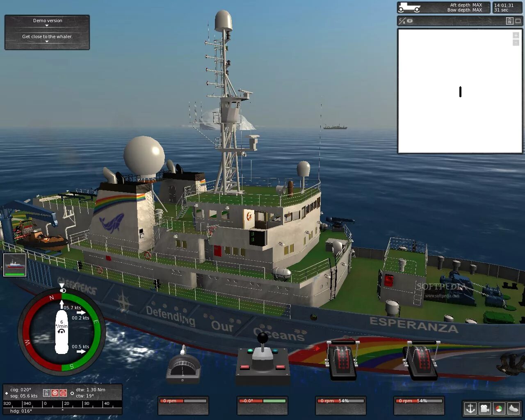The height and width of the screenshot is (420, 525).
Task: Click the Aft depth MAX readout
Action: tap(466, 5)
